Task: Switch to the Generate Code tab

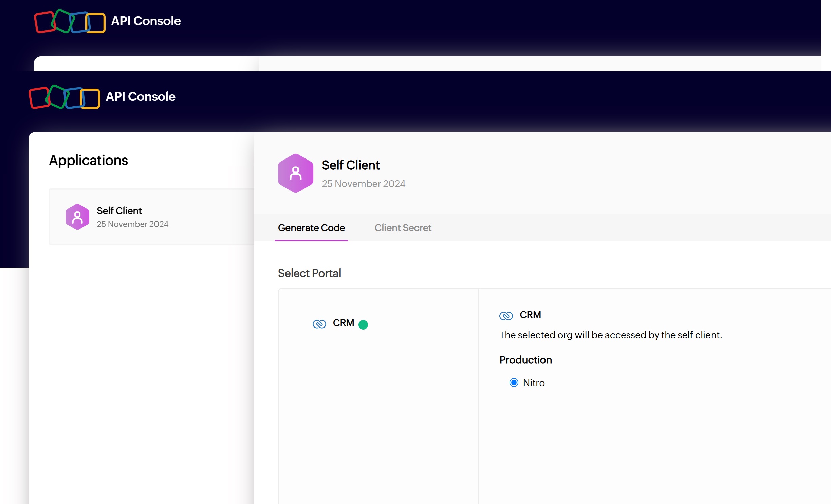Action: (x=311, y=228)
